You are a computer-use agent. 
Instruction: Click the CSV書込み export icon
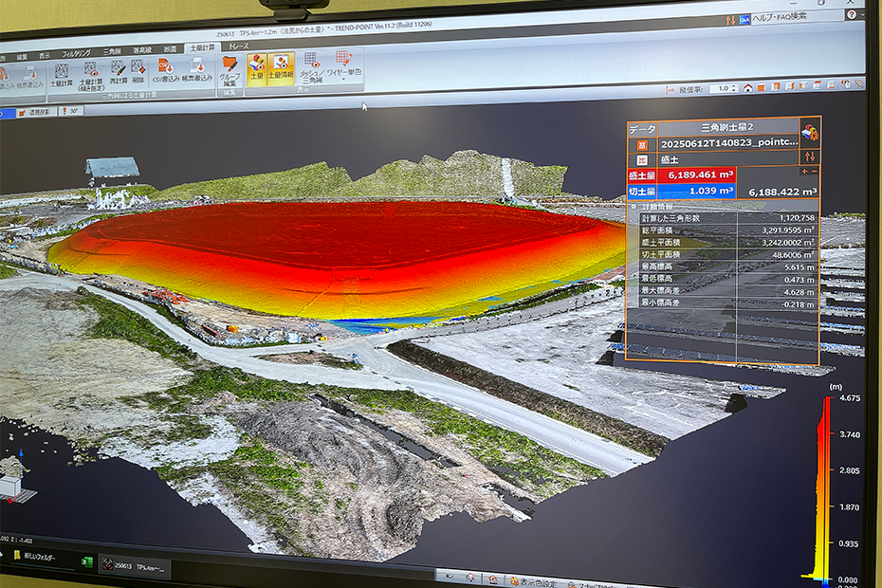165,72
